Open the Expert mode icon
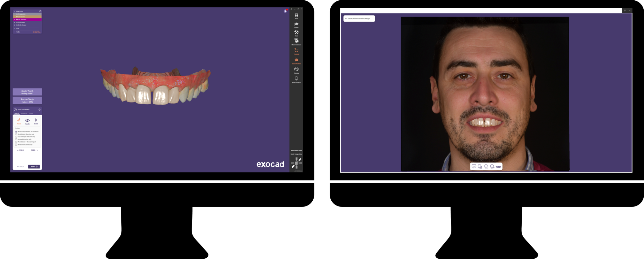Image resolution: width=644 pixels, height=259 pixels. click(x=296, y=24)
